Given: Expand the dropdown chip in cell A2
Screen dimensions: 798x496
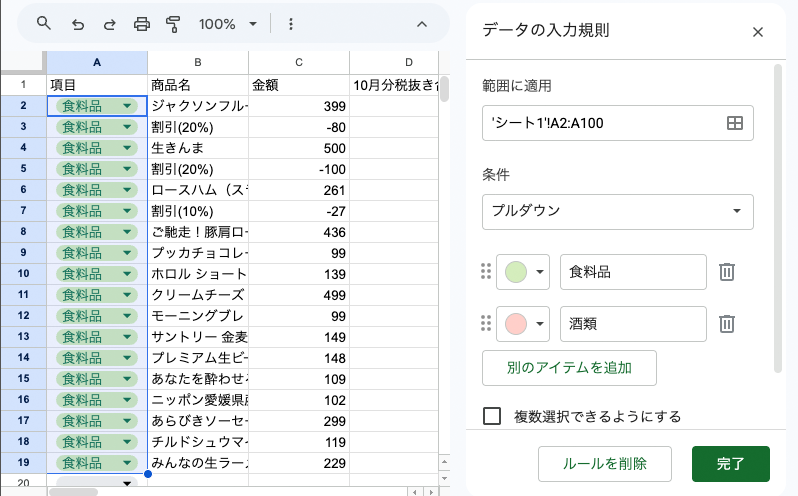Looking at the screenshot, I should coord(127,106).
